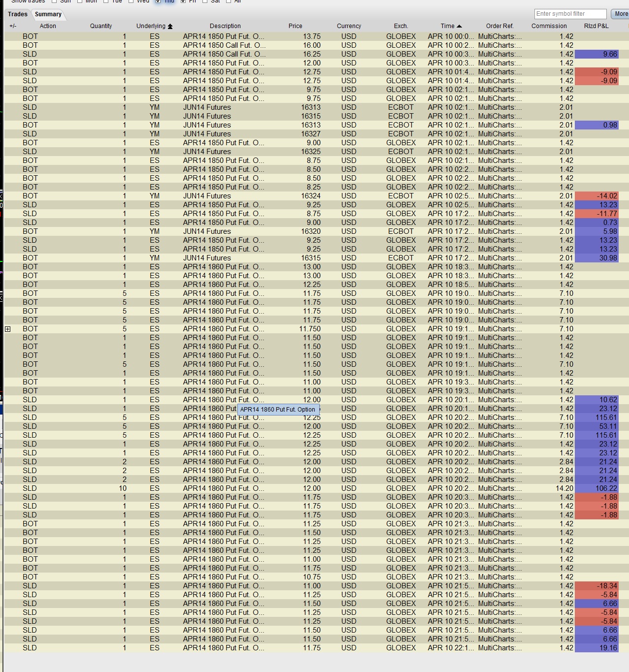Select the realized P&L cell 53.11
The width and height of the screenshot is (629, 672).
tap(596, 426)
